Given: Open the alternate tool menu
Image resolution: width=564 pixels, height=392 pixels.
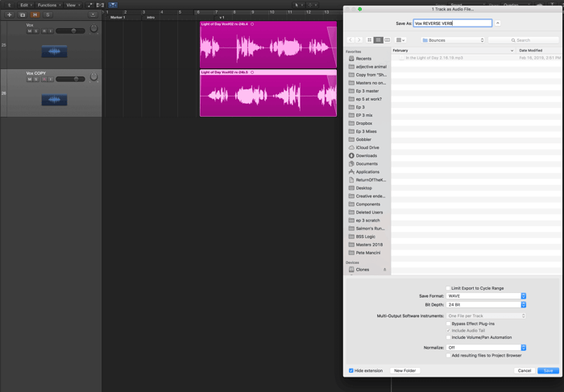Looking at the screenshot, I should click(313, 5).
